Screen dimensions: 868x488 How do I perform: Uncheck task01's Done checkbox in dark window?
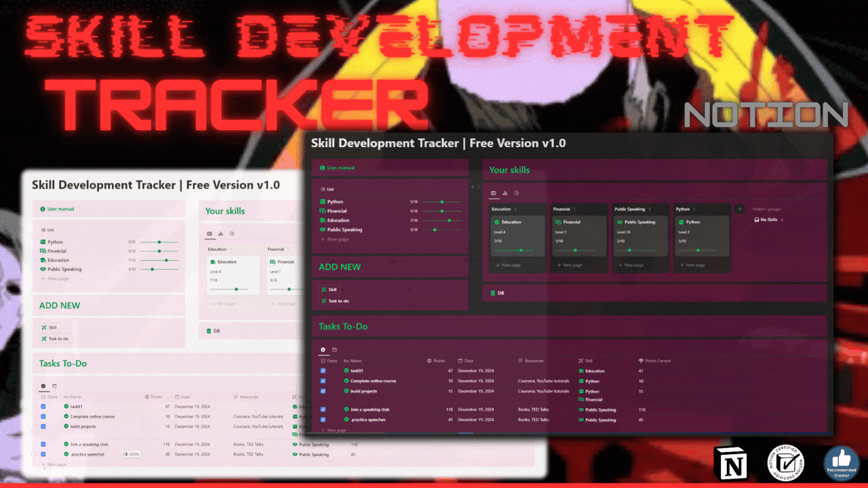323,371
